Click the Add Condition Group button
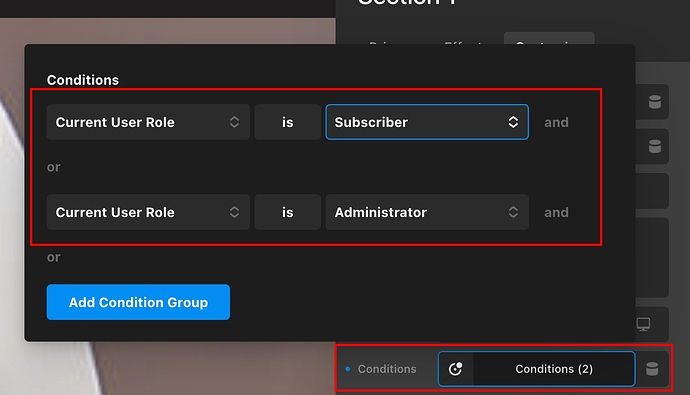The width and height of the screenshot is (690, 395). [x=138, y=302]
